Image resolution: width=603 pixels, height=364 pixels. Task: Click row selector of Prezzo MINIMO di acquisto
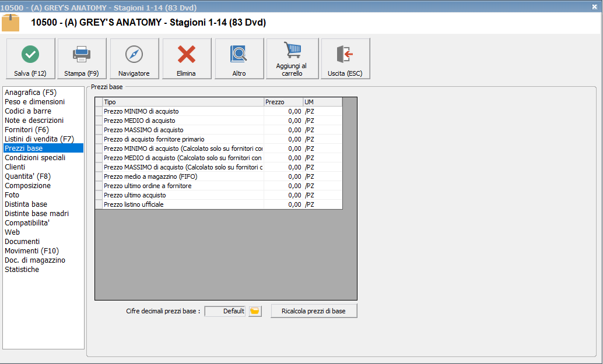click(99, 111)
